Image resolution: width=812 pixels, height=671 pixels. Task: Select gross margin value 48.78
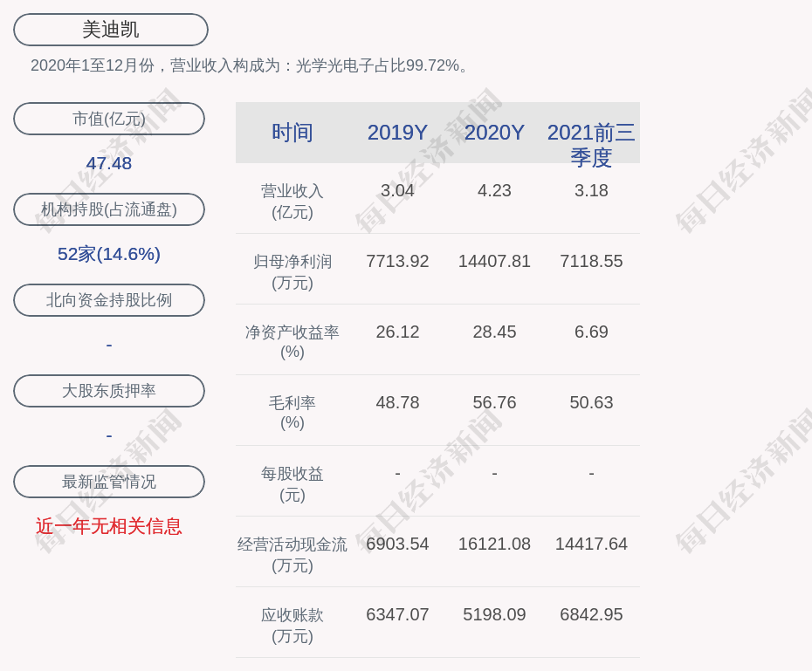397,402
